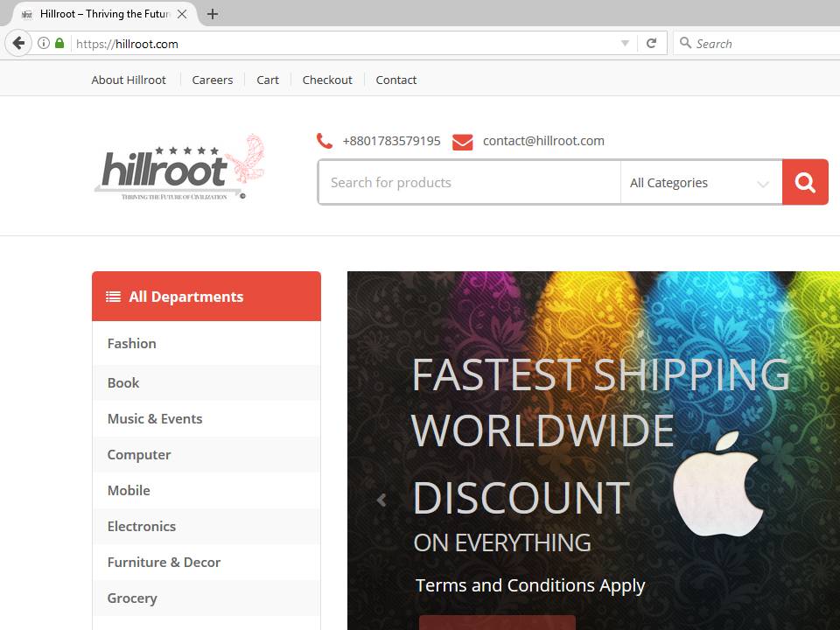This screenshot has height=630, width=840.
Task: Click the site information (i) icon
Action: coord(44,43)
